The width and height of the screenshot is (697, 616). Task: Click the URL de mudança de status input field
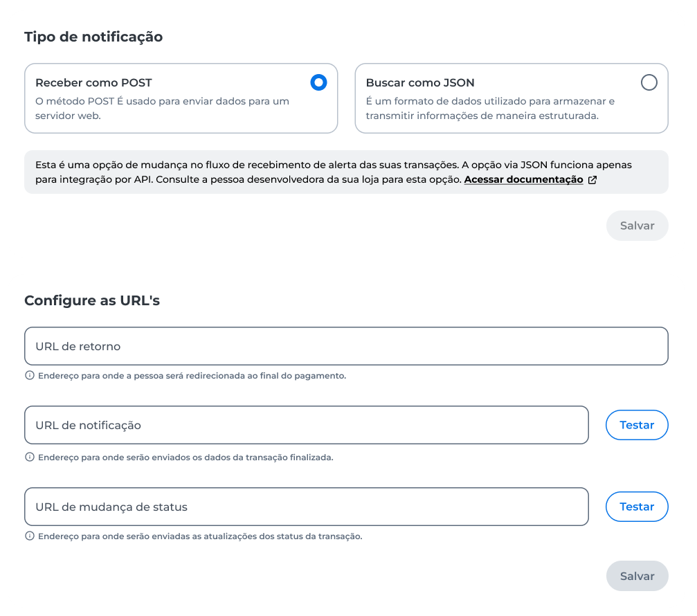coord(306,506)
